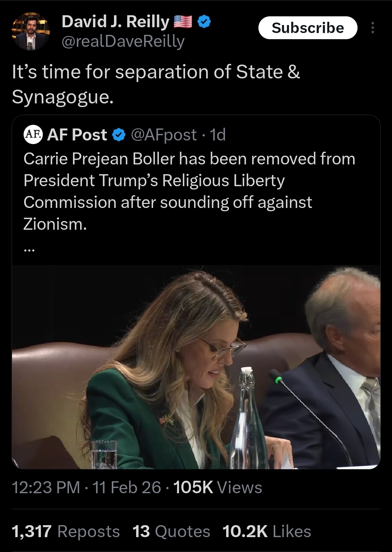Show the 1,317 Reposts list
Screen dimensions: 392x552
pos(66,532)
